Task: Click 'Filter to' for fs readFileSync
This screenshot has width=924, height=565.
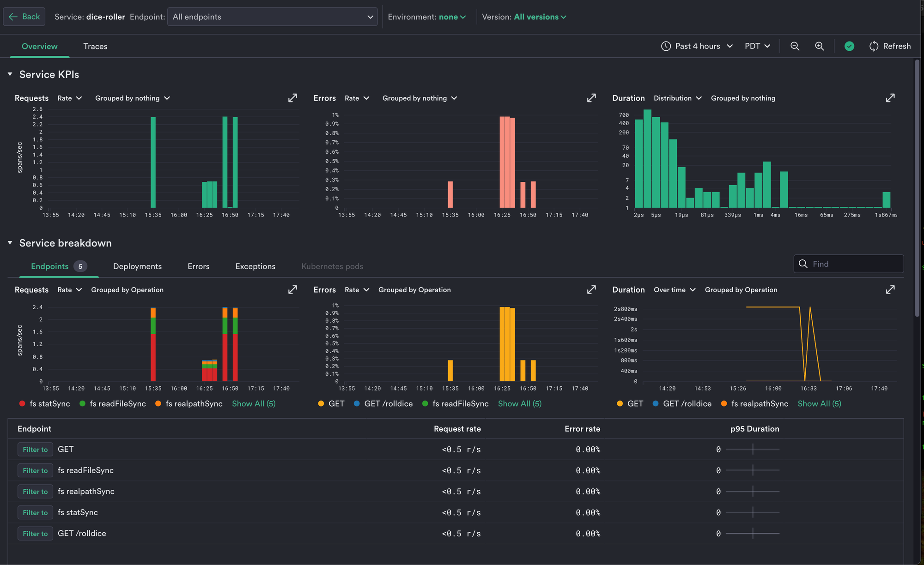Action: coord(35,470)
